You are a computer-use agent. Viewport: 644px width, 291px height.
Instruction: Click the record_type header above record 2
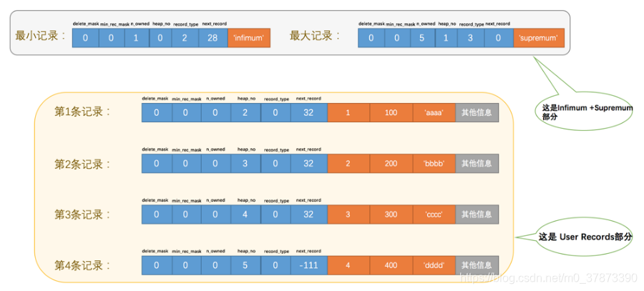(276, 150)
